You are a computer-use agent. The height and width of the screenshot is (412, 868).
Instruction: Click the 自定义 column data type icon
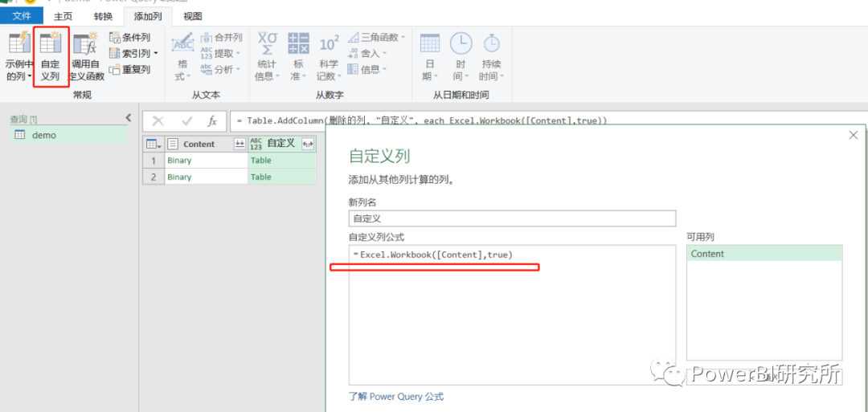coord(256,144)
